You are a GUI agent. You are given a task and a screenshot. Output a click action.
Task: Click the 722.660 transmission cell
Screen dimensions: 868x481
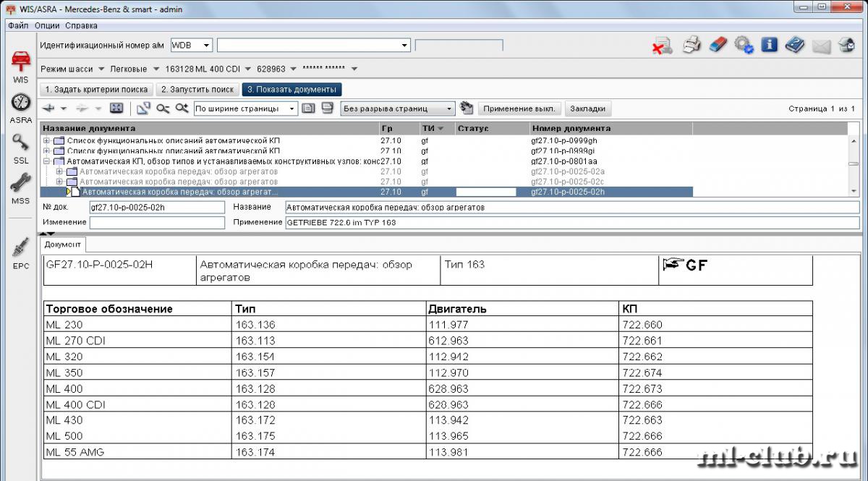(715, 325)
